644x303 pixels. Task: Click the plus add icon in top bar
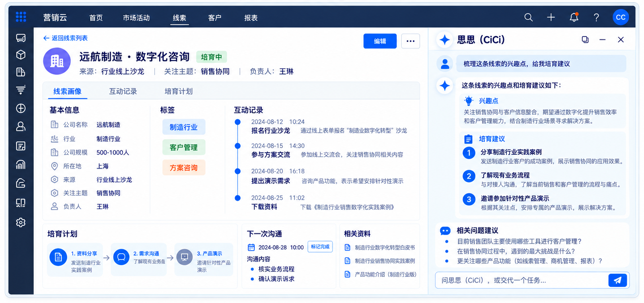(x=551, y=17)
